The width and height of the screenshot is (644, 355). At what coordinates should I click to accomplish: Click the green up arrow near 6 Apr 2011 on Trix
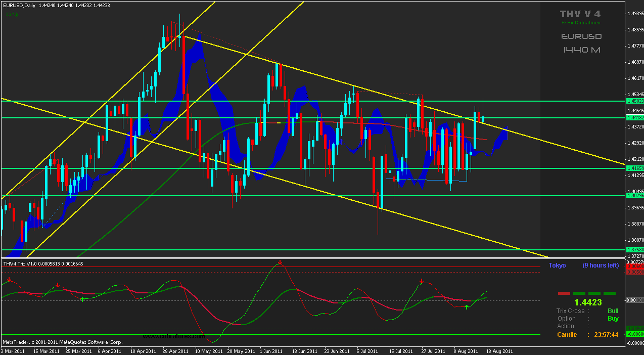coord(82,300)
